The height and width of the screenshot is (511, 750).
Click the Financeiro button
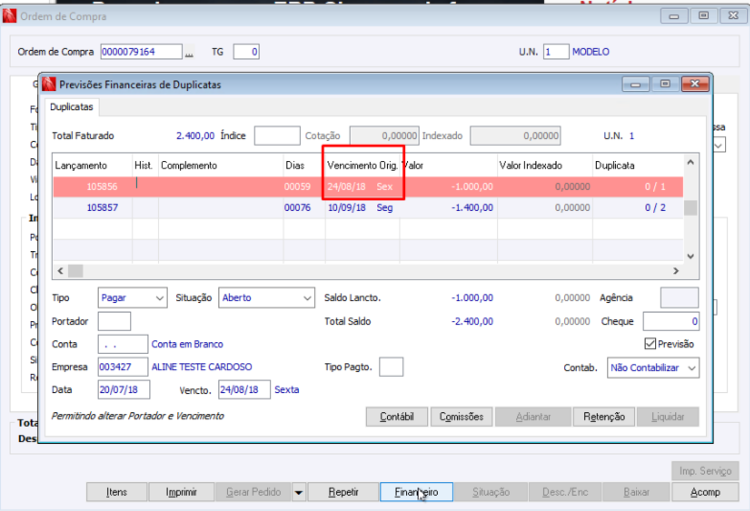[416, 492]
